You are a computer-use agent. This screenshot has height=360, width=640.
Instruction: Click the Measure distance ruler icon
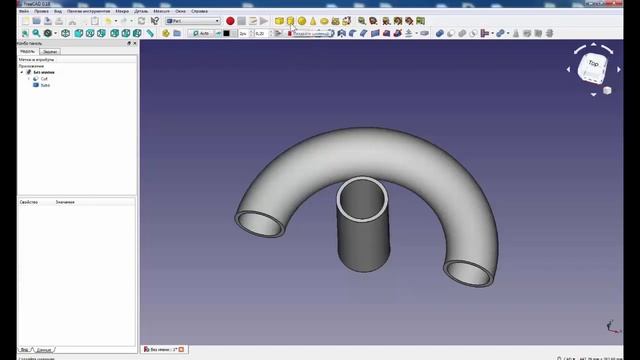150,33
